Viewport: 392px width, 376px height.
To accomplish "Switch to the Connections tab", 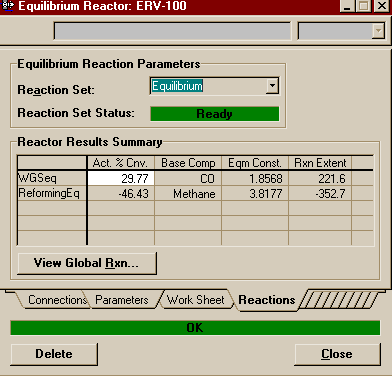I will tap(57, 300).
